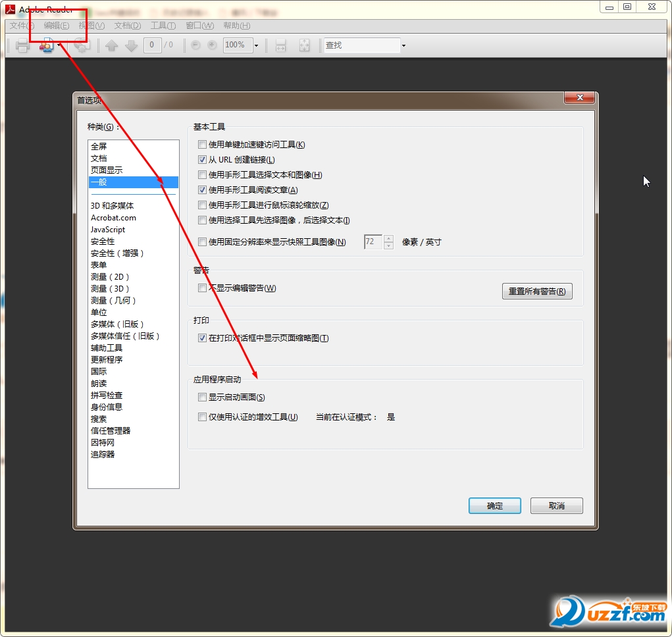Enable fixed resolution snapshot tool checkbox
672x637 pixels.
coord(202,242)
